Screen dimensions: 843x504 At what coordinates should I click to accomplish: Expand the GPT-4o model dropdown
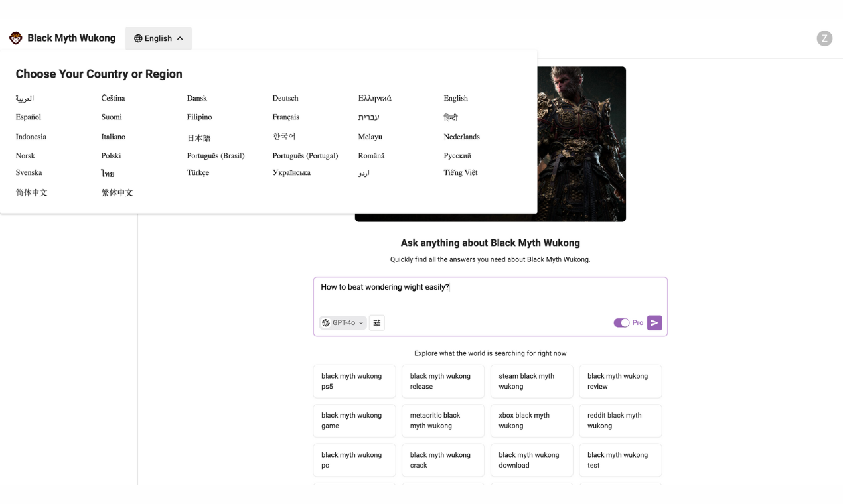(343, 323)
